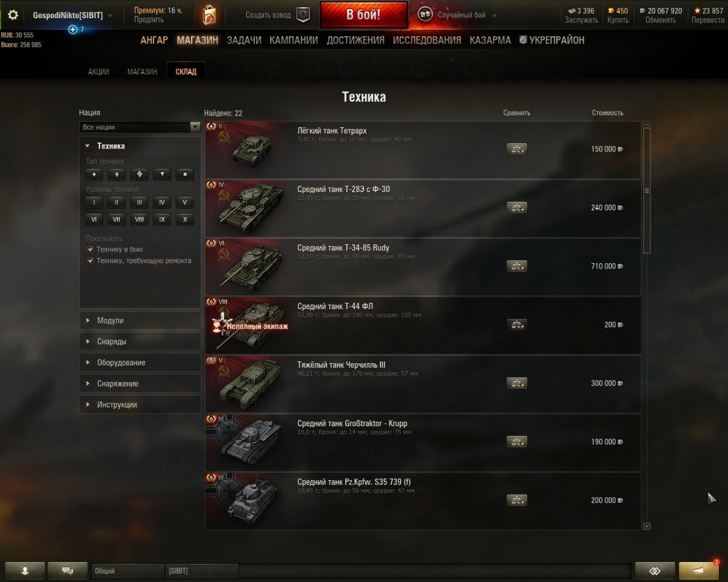Open notifications icon with red badge
Screen dimensions: 728x582
699,570
